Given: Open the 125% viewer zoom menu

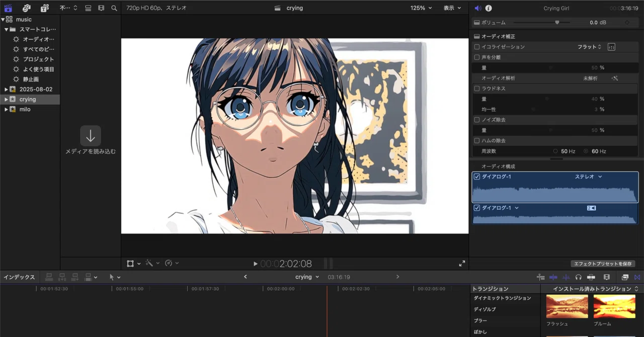Looking at the screenshot, I should (421, 8).
